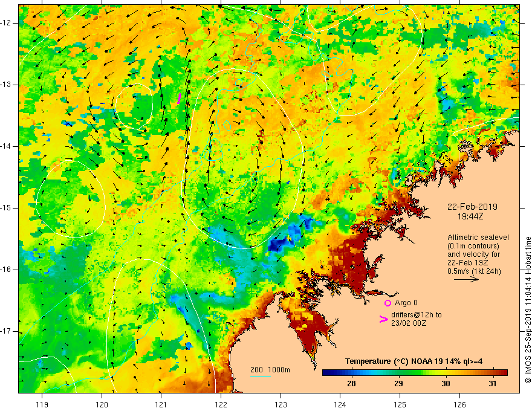Click the 125 longitude axis label
The image size is (532, 411).
pos(400,404)
